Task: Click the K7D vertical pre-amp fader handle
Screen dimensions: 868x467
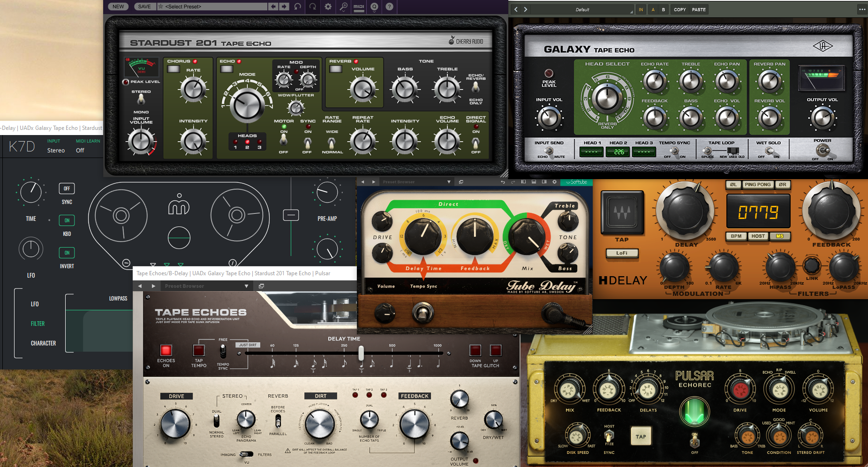Action: click(291, 215)
